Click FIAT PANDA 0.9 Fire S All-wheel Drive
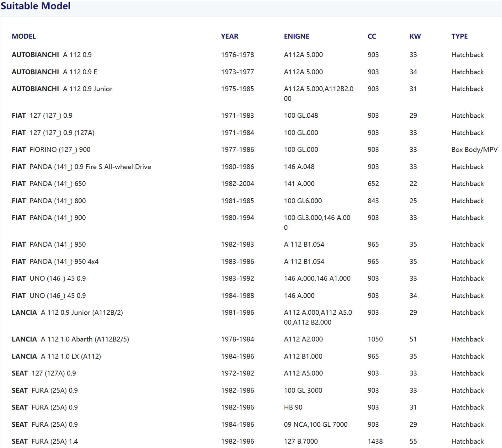Viewport: 502px width, 448px height. point(81,167)
